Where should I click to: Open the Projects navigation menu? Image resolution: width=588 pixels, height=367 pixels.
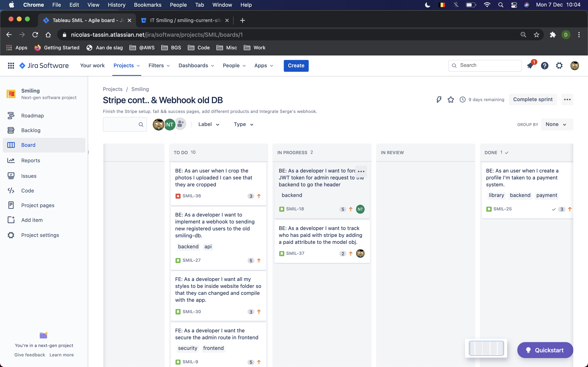click(x=127, y=65)
